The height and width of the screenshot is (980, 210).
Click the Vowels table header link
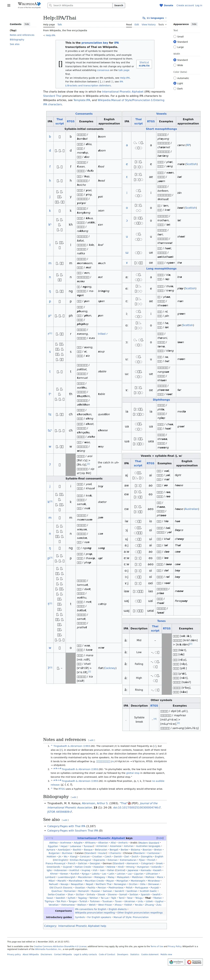click(x=161, y=114)
